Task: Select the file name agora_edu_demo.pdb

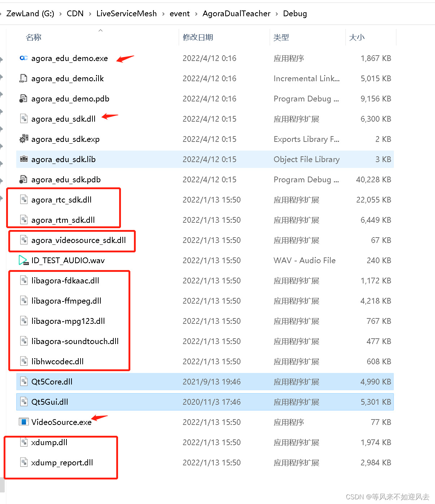Action: [x=70, y=99]
